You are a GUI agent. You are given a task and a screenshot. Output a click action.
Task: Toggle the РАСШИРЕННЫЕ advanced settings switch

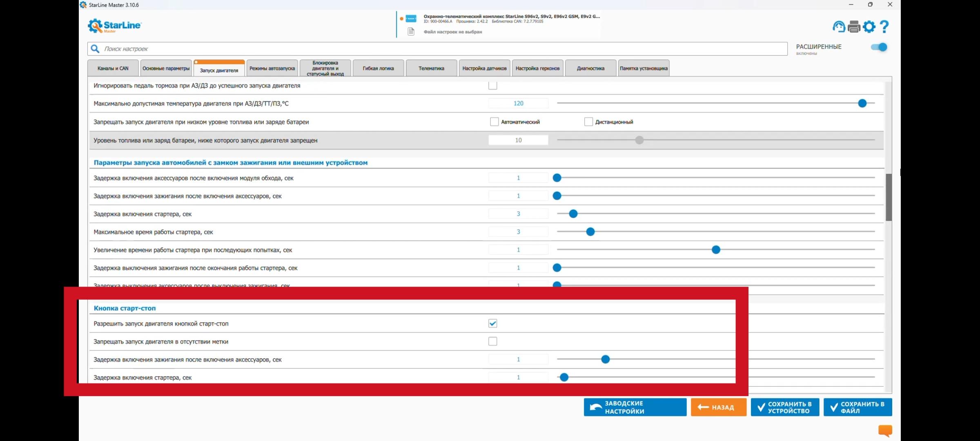(x=879, y=47)
